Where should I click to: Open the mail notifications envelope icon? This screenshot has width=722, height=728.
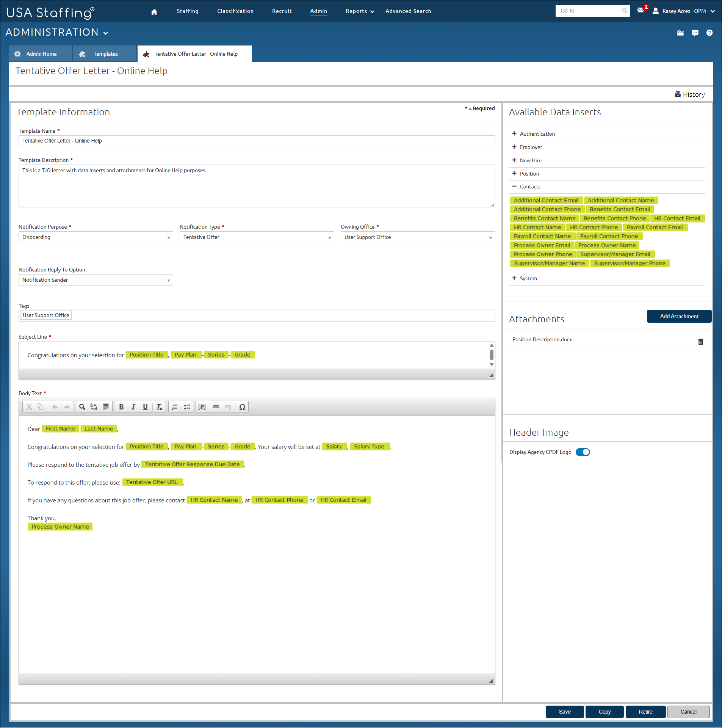pos(641,11)
